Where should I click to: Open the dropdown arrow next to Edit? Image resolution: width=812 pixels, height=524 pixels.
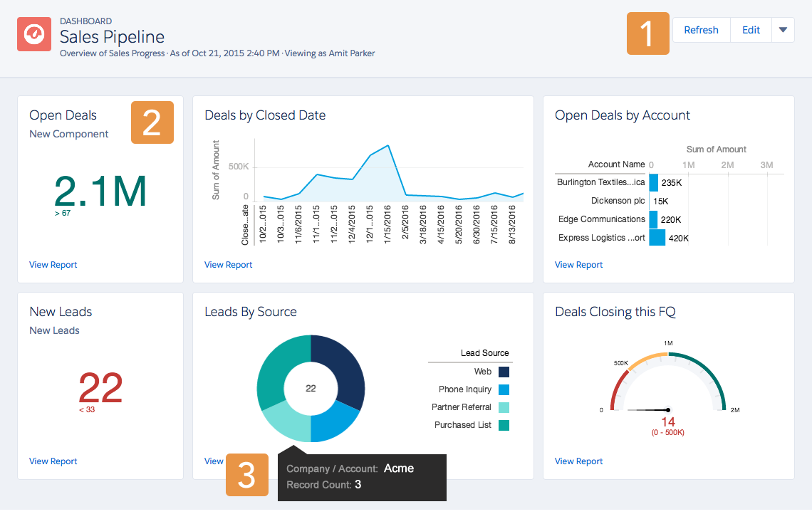pos(784,30)
